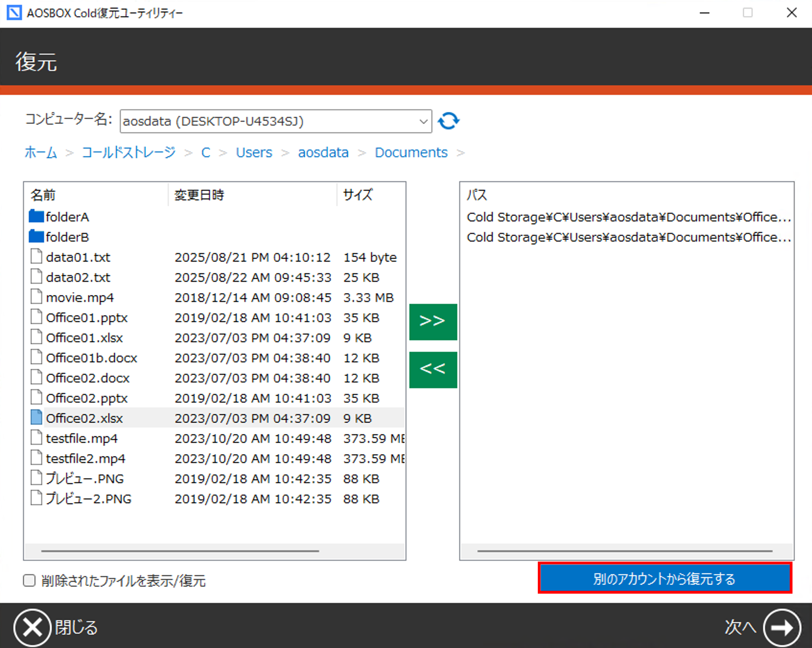Image resolution: width=812 pixels, height=648 pixels.
Task: Click the folderA folder icon
Action: click(36, 217)
